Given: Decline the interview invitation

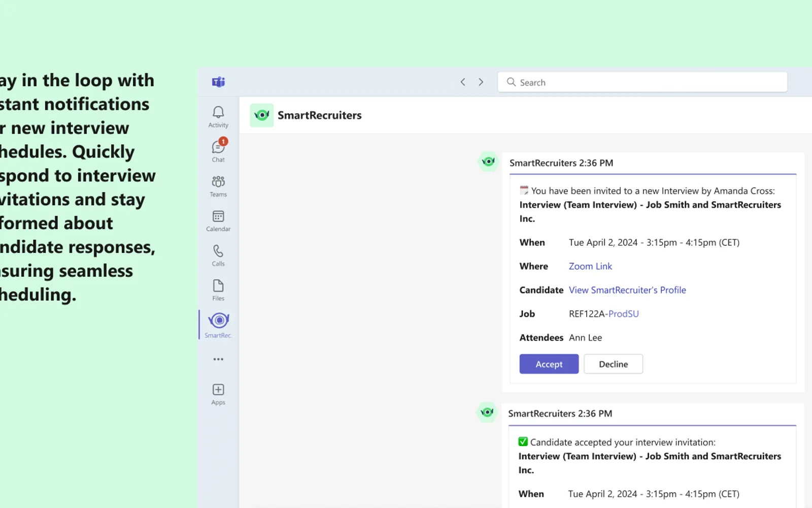Looking at the screenshot, I should point(613,364).
